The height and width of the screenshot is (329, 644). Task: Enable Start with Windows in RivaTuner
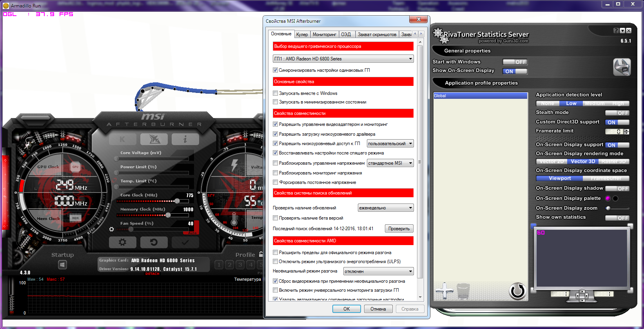(x=515, y=62)
